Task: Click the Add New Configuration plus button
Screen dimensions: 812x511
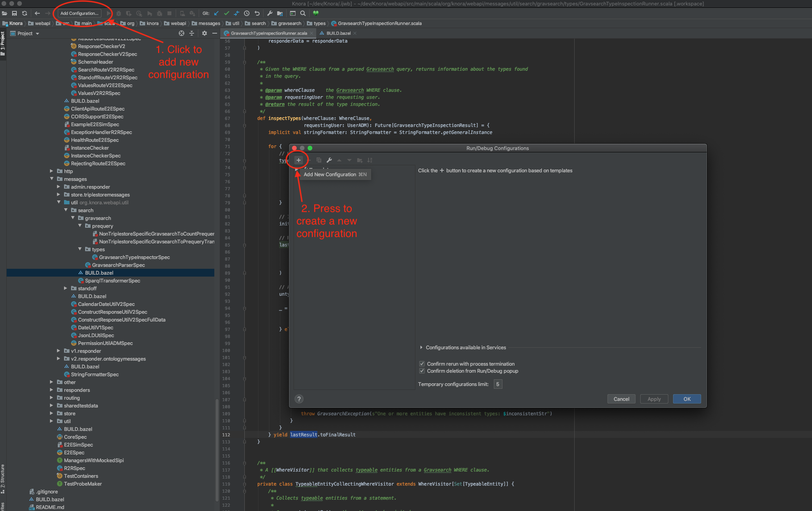Action: 297,159
